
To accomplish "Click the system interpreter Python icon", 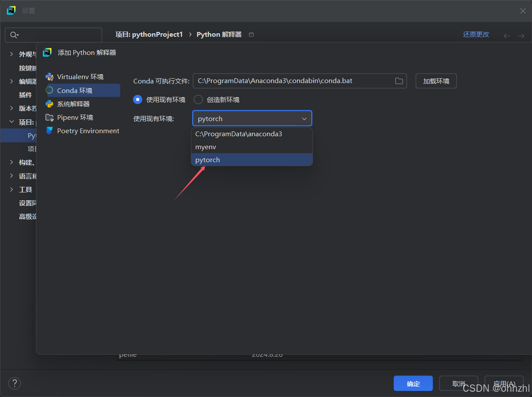I will pyautogui.click(x=49, y=104).
